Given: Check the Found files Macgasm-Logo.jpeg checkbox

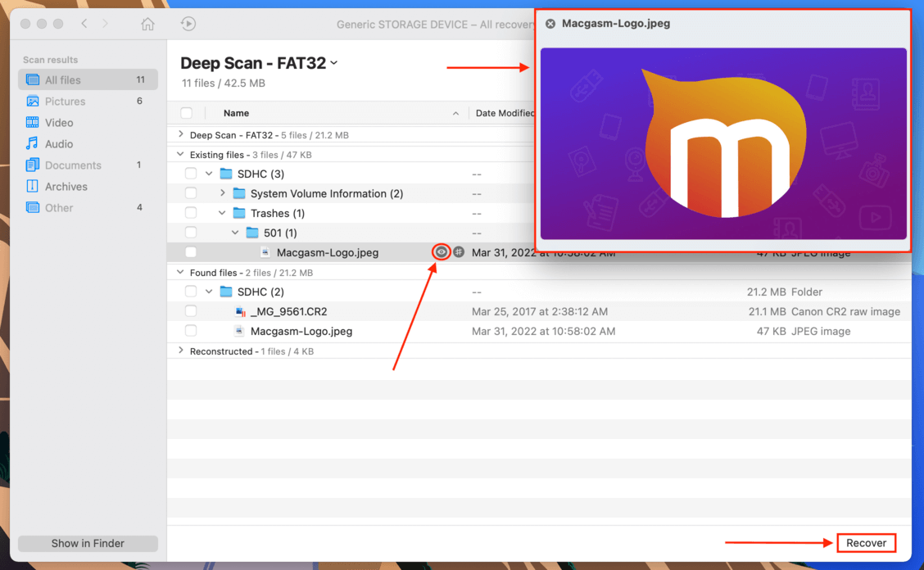Looking at the screenshot, I should tap(190, 332).
